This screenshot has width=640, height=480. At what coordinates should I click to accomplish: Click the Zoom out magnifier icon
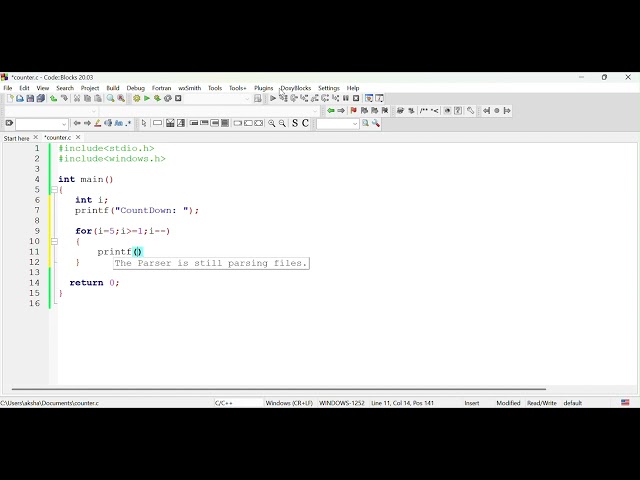tap(282, 123)
